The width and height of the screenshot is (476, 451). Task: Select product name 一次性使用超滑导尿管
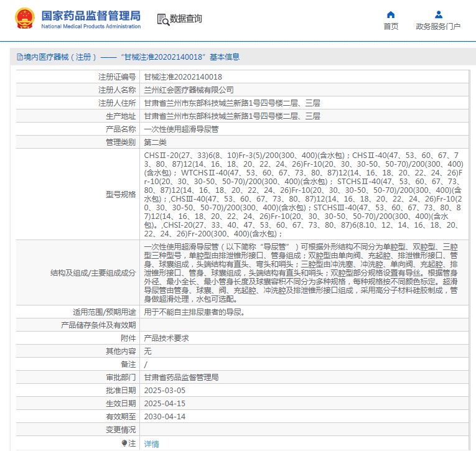coord(181,129)
